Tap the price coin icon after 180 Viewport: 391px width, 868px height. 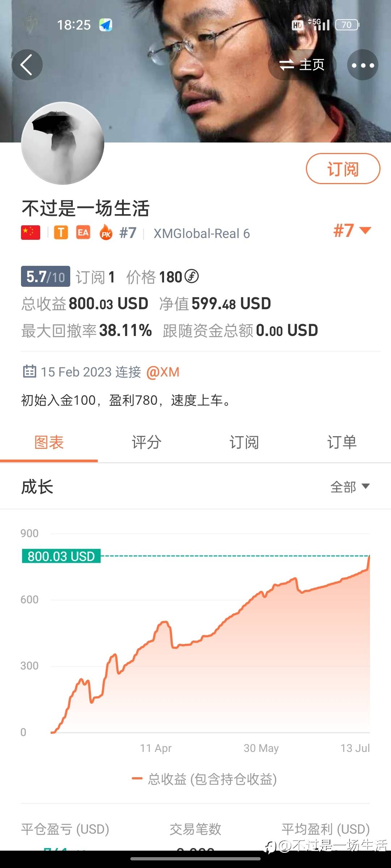click(192, 277)
